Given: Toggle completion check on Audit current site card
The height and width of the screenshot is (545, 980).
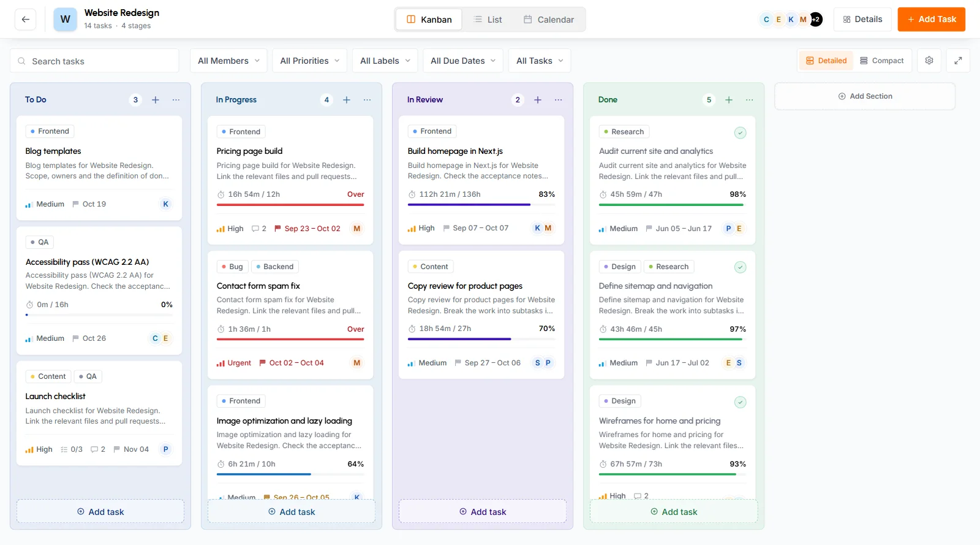Looking at the screenshot, I should (741, 132).
